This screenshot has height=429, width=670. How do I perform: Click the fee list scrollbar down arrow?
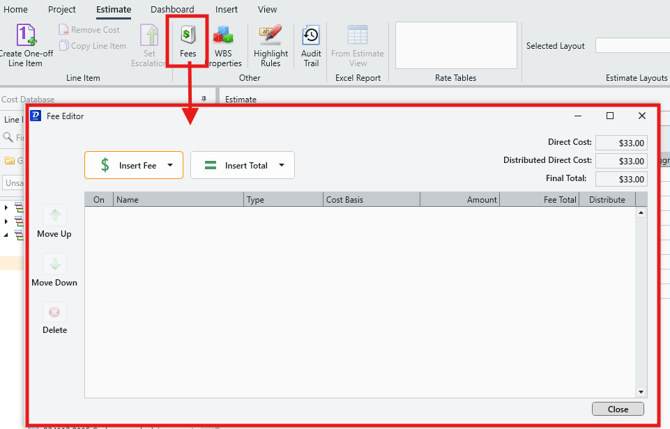click(641, 392)
